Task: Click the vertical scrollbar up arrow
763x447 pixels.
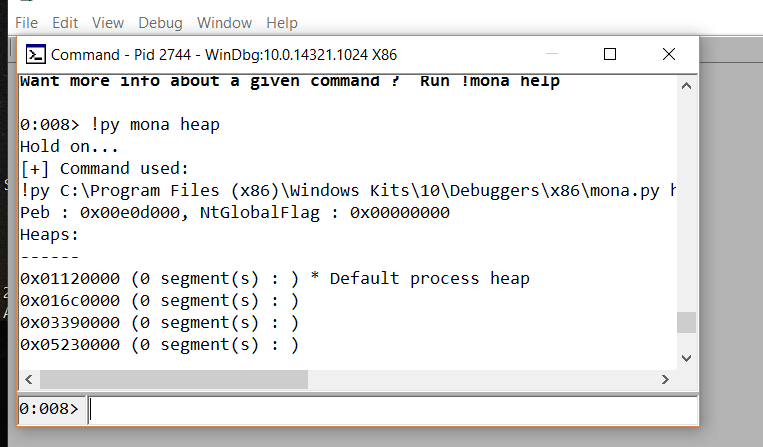Action: click(686, 86)
